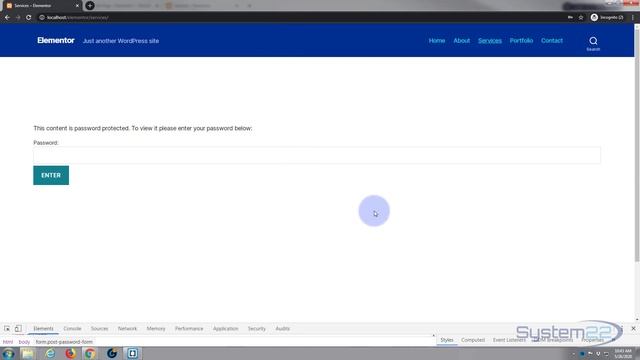
Task: Open the Styles pane tab
Action: [447, 340]
